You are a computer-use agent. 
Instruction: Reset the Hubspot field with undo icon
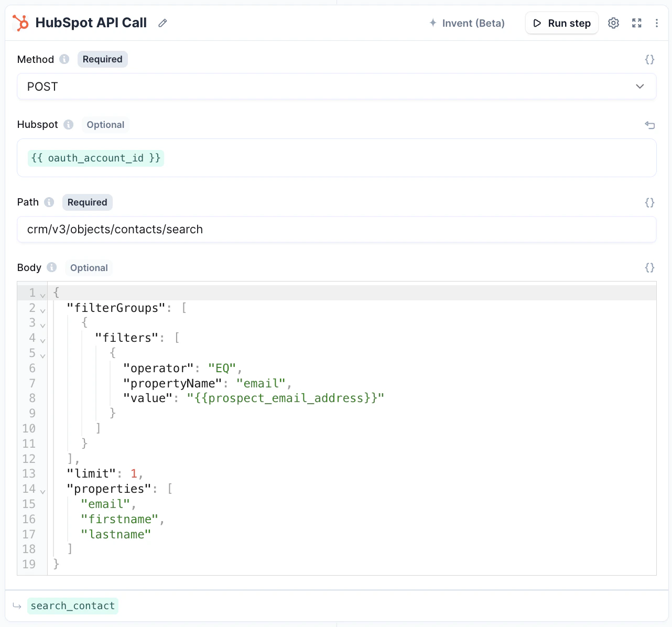650,125
